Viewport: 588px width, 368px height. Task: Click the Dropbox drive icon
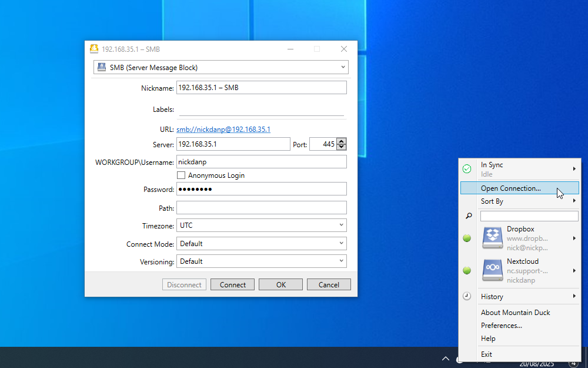click(x=492, y=238)
